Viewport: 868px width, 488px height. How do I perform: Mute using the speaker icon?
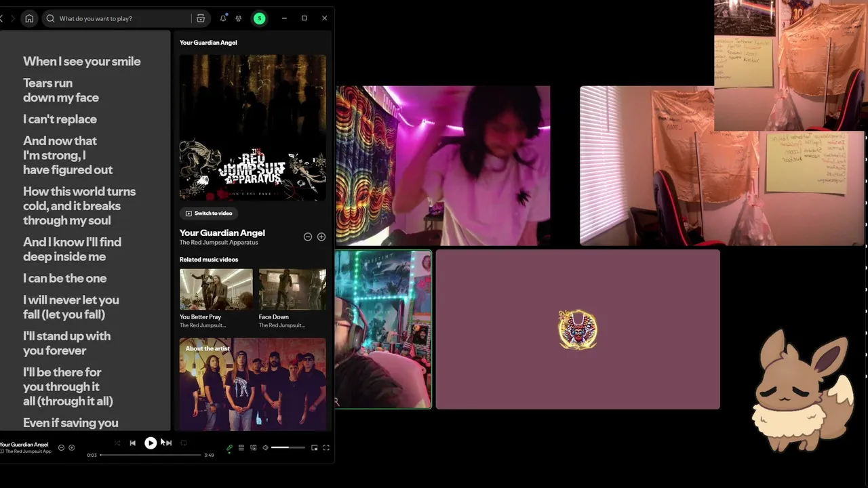[x=265, y=447]
